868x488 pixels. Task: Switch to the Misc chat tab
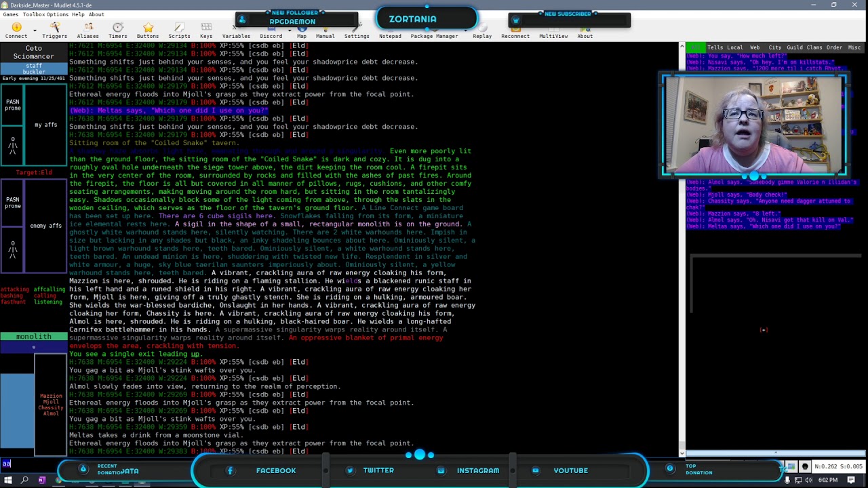[854, 47]
